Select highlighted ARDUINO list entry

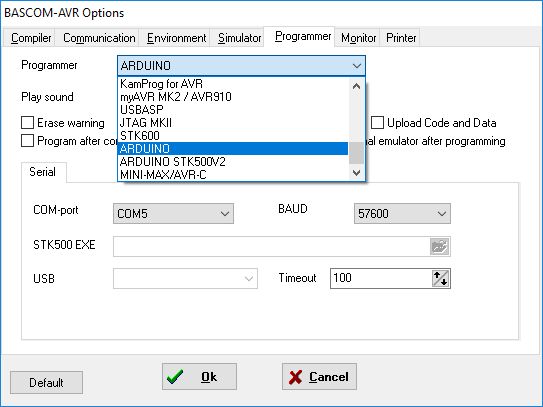coord(233,149)
